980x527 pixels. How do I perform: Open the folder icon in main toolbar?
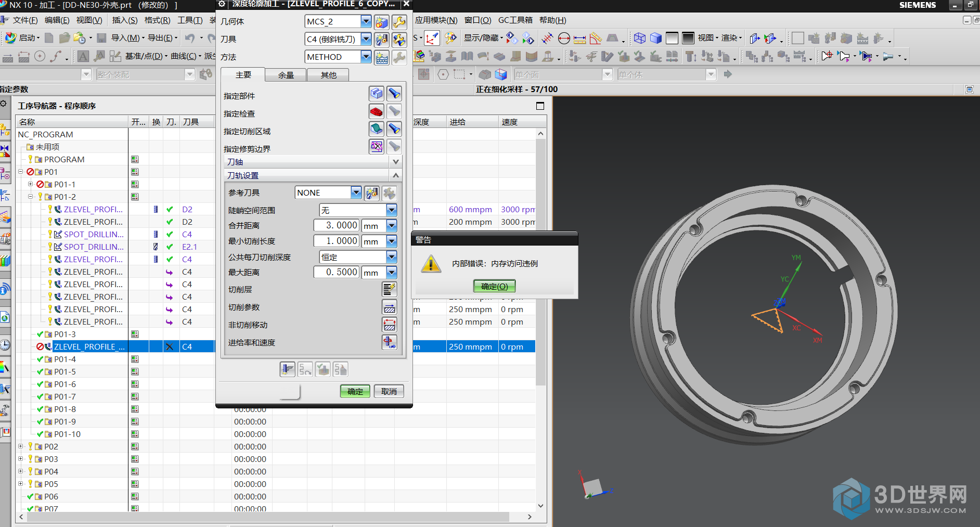65,38
